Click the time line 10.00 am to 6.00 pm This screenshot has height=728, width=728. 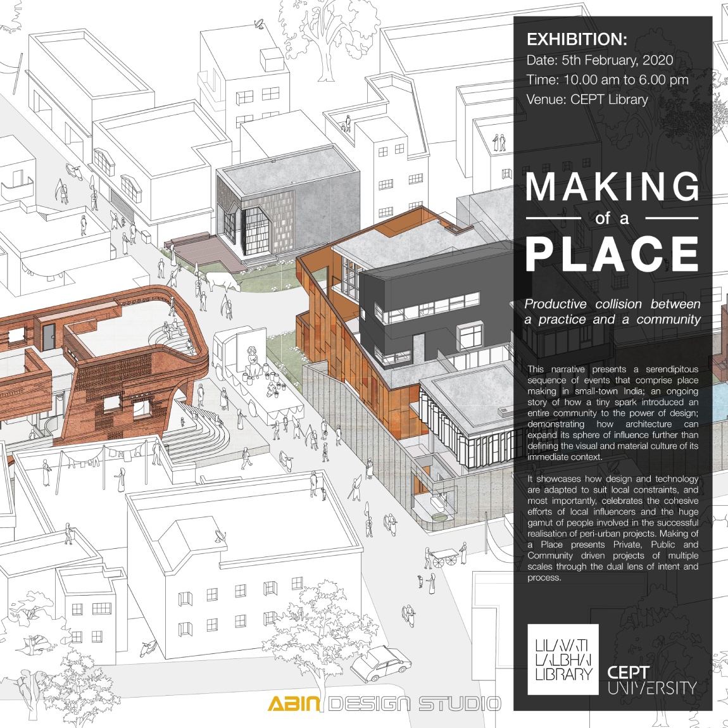click(x=607, y=80)
